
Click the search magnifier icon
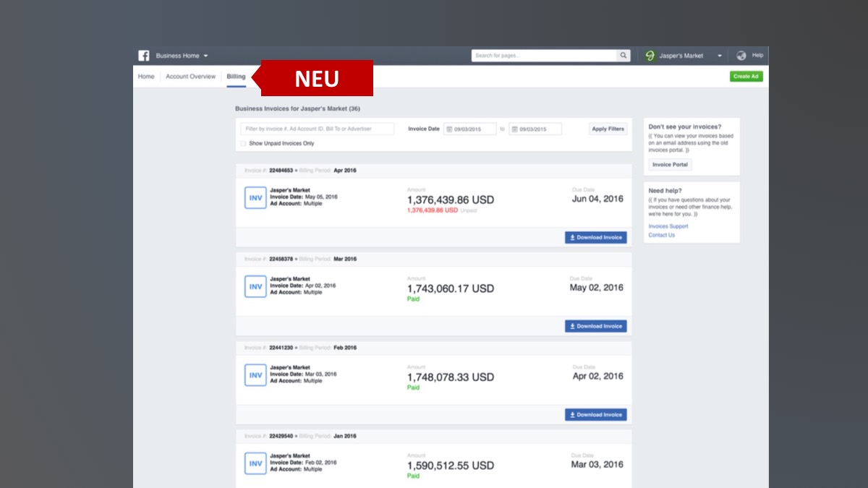click(x=623, y=56)
